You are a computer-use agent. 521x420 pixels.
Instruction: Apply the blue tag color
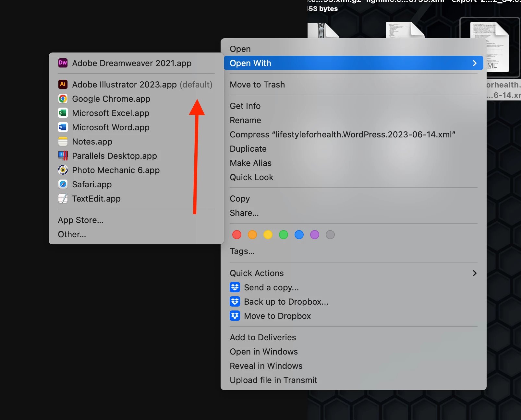coord(299,235)
